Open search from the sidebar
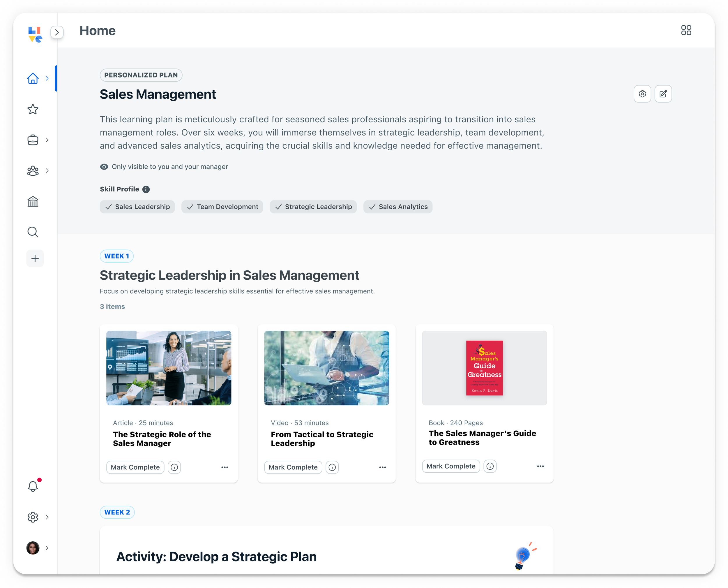 pyautogui.click(x=33, y=232)
